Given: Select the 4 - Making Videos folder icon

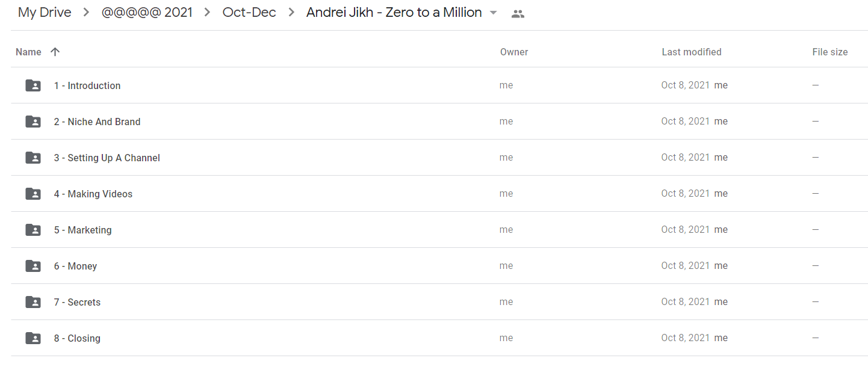Looking at the screenshot, I should coord(33,194).
